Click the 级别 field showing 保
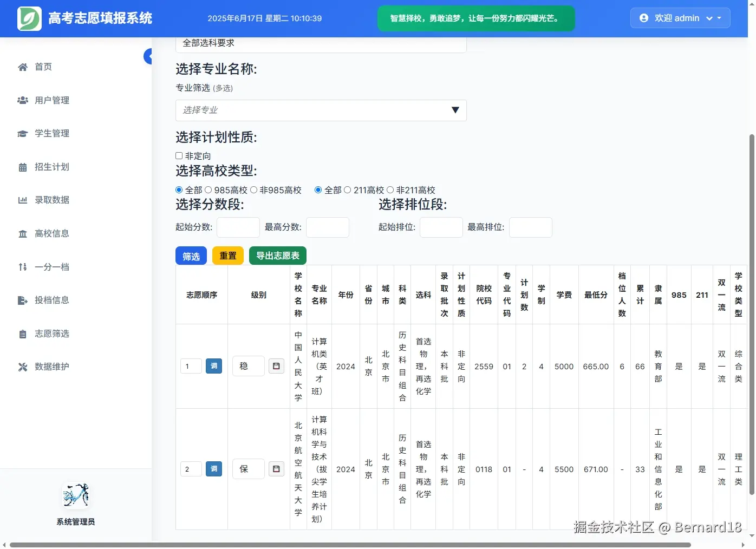Viewport: 756px width, 549px height. click(x=249, y=469)
